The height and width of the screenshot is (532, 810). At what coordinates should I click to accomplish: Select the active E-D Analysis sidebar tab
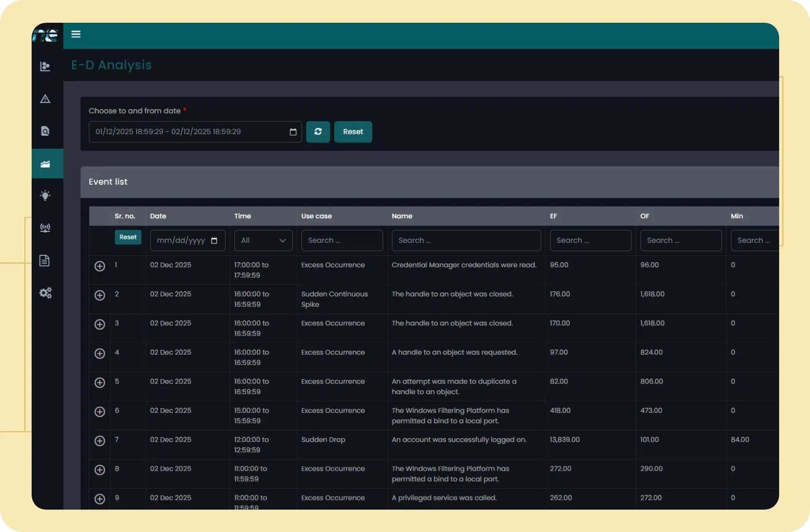[47, 164]
